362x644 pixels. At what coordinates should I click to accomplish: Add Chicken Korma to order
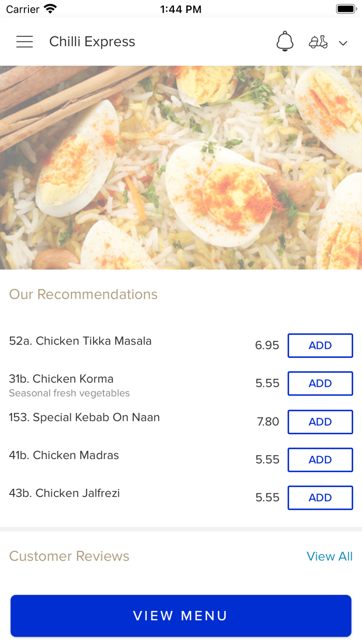tap(320, 384)
